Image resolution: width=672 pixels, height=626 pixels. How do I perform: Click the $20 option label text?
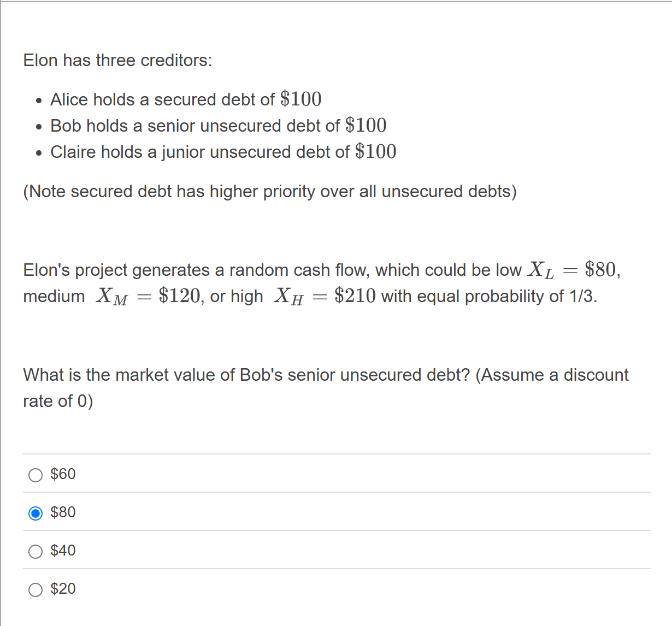click(63, 589)
